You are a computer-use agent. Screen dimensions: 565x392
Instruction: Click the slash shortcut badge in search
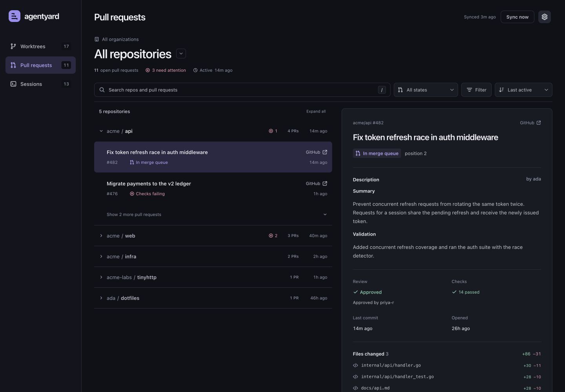pos(382,90)
